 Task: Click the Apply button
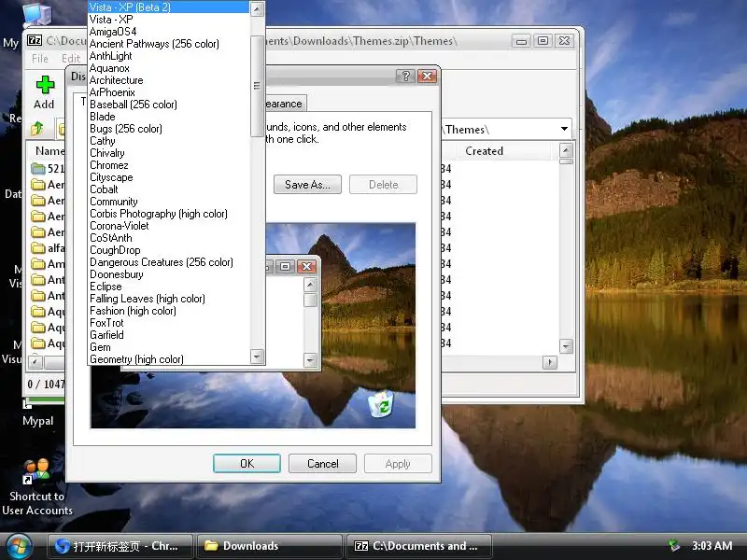398,463
